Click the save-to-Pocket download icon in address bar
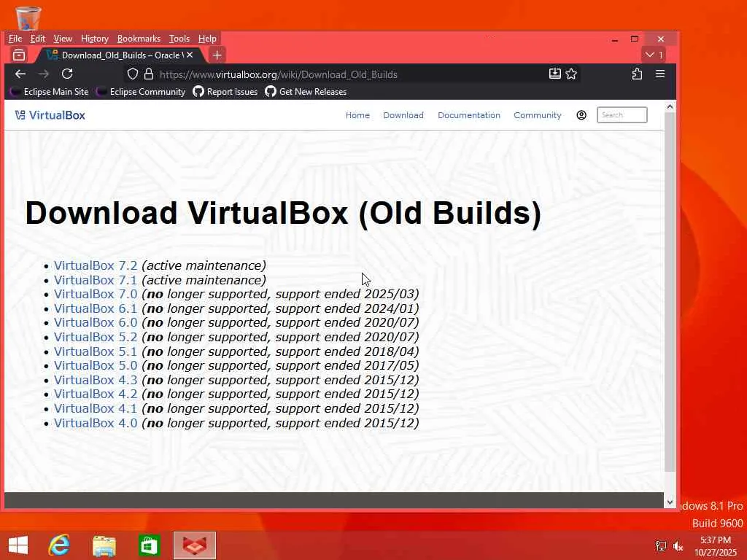This screenshot has height=560, width=747. (x=555, y=74)
